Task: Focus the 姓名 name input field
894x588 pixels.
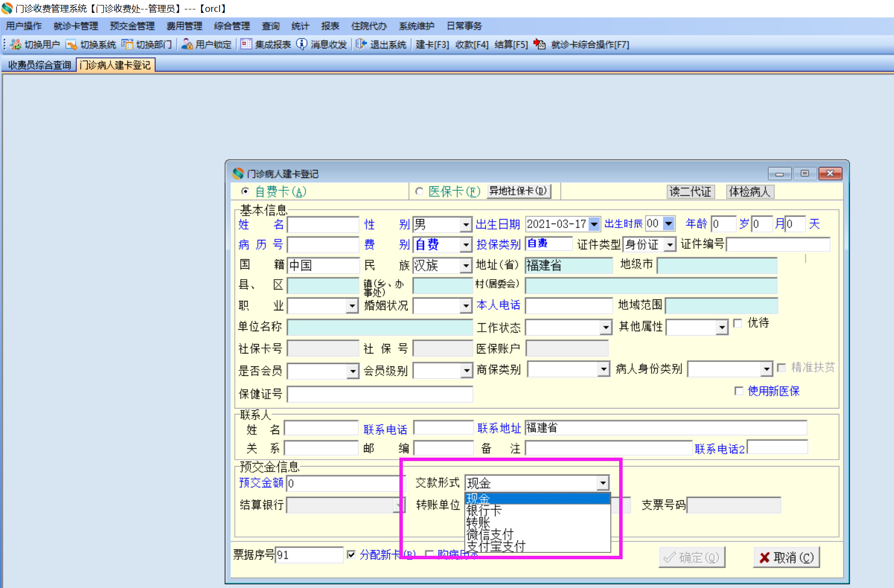Action: [x=323, y=225]
